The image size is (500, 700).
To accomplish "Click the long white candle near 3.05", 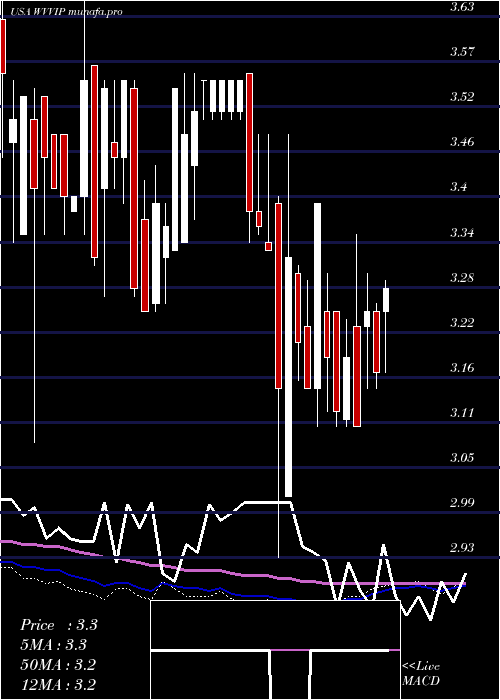I will tap(288, 376).
